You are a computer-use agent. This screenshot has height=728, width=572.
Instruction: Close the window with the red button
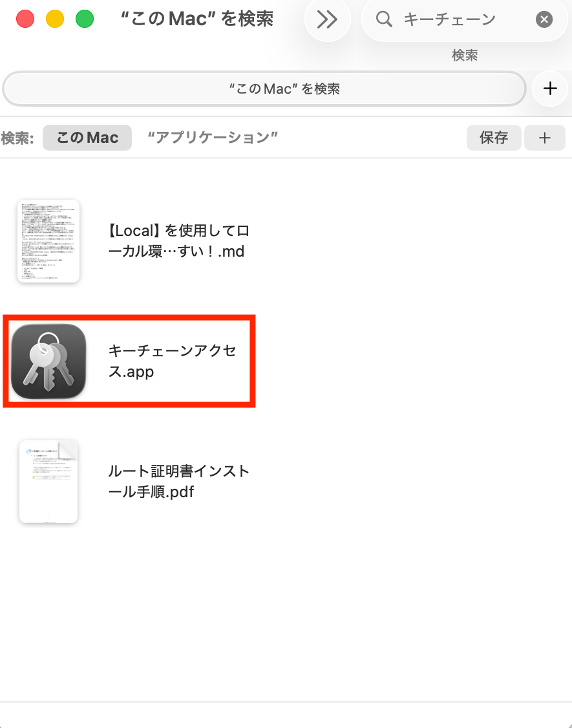tap(25, 19)
